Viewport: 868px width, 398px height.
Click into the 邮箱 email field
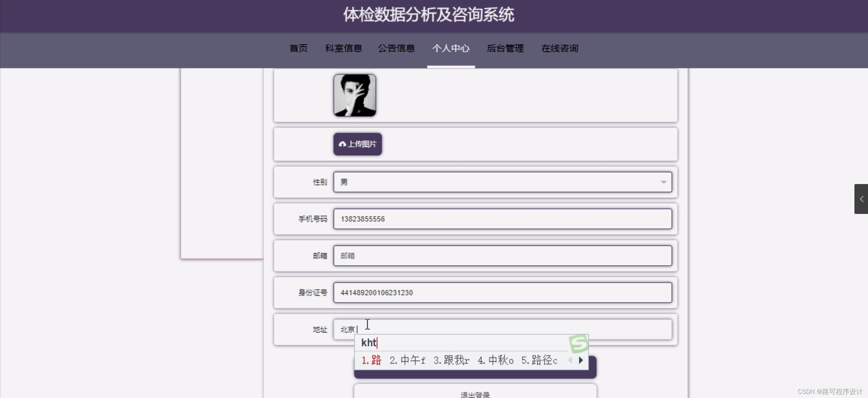tap(502, 256)
